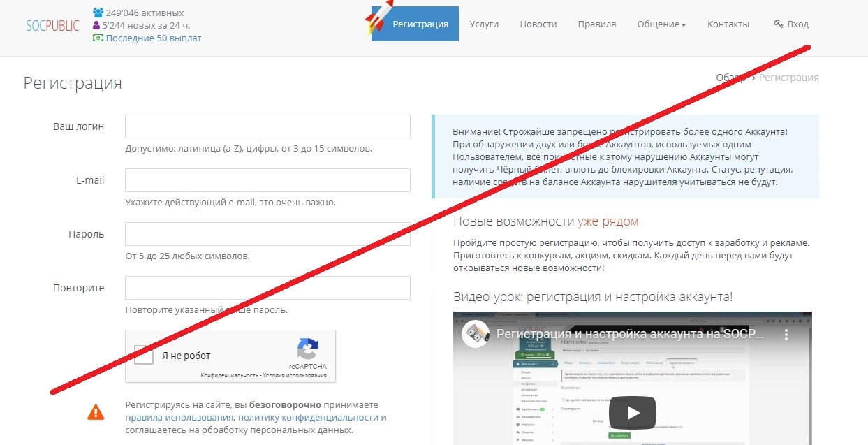Click the Ваш логин input field
868x445 pixels.
[x=267, y=126]
